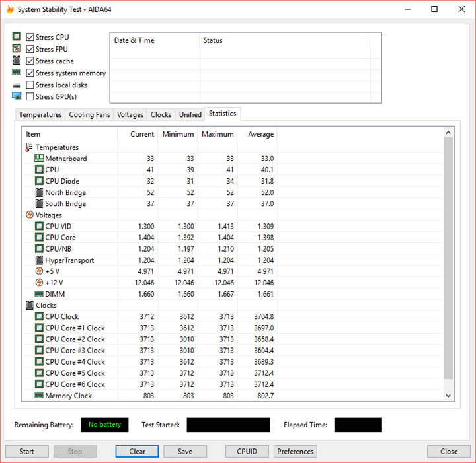Click the statistics list scrollbar thumb

pos(448,258)
